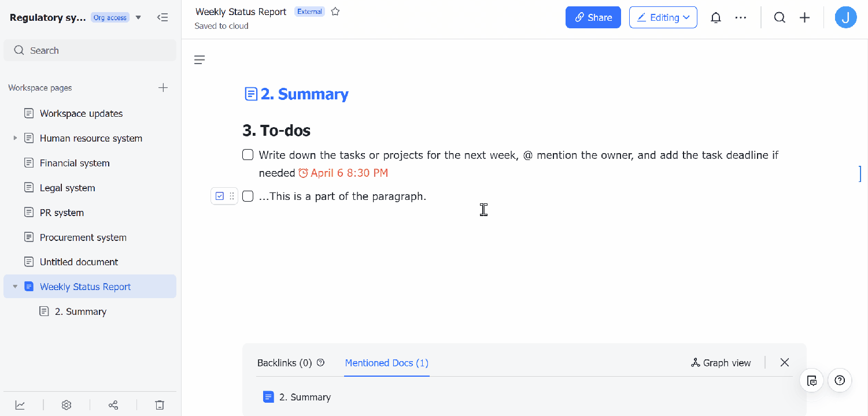Open the settings gear in the sidebar footer
868x416 pixels.
coord(67,404)
